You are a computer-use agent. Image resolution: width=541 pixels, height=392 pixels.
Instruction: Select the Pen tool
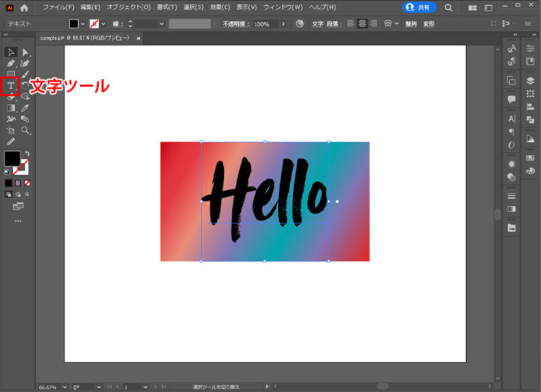[x=11, y=64]
